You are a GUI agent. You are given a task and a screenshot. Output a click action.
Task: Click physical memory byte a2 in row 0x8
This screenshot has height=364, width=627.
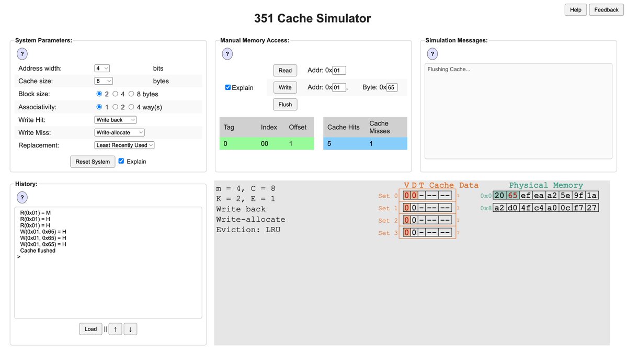point(499,208)
